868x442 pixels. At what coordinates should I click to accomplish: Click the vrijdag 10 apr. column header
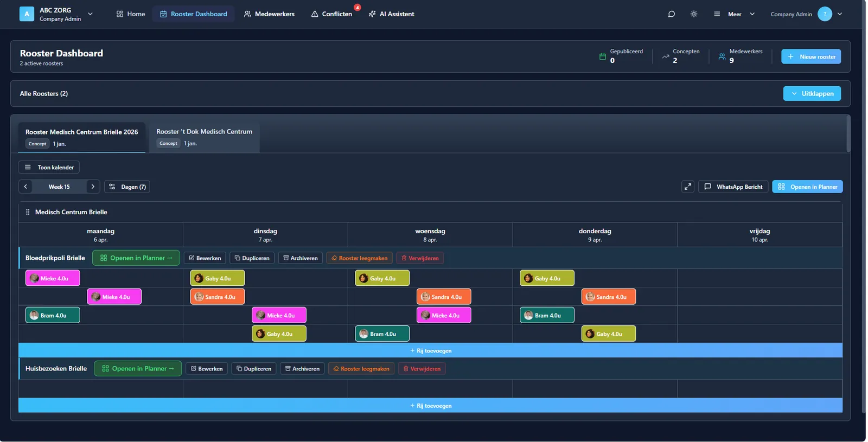[x=759, y=235]
